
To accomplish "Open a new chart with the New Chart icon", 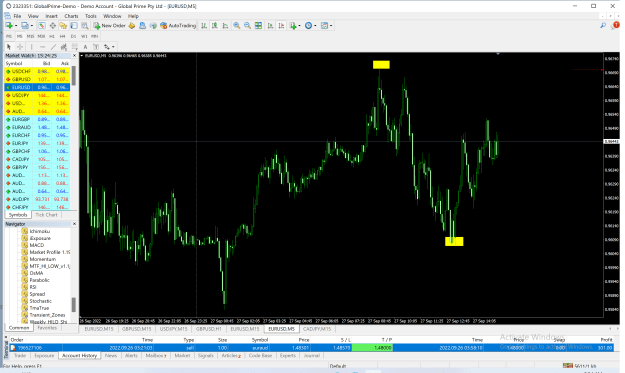I will [x=8, y=26].
